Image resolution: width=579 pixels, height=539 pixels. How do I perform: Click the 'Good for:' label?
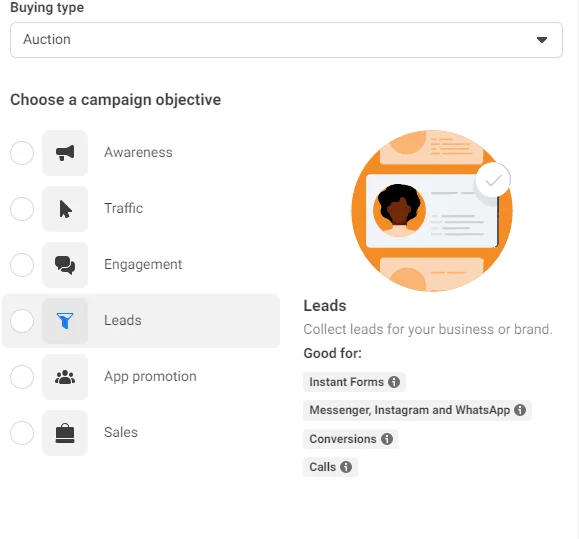(333, 353)
